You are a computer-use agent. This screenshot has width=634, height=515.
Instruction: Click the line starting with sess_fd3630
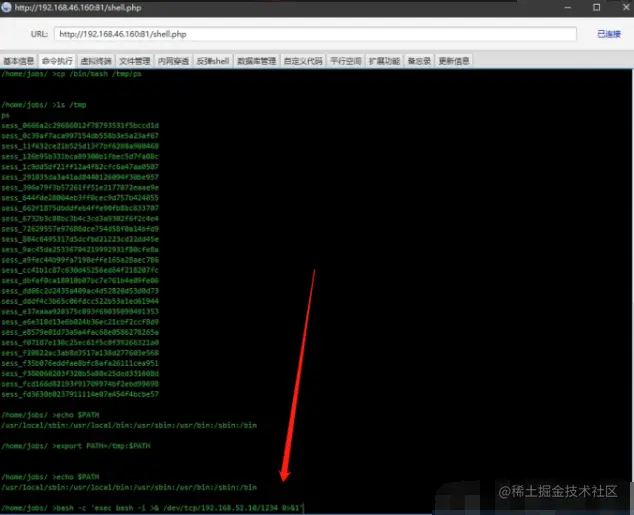tap(80, 394)
